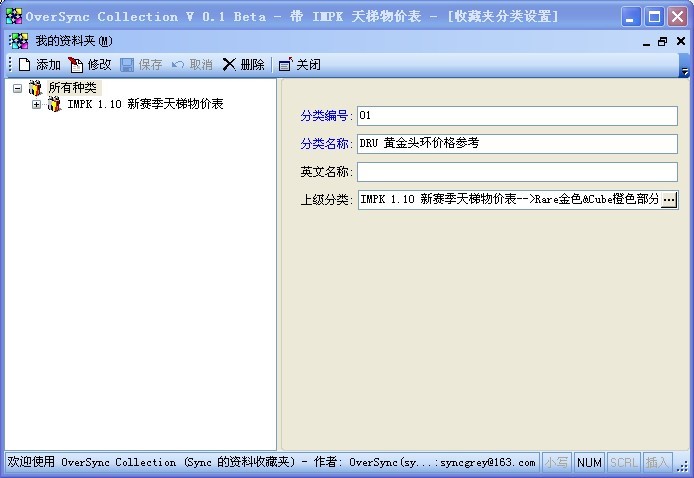Click the resize grip in the status bar corner

[683, 466]
